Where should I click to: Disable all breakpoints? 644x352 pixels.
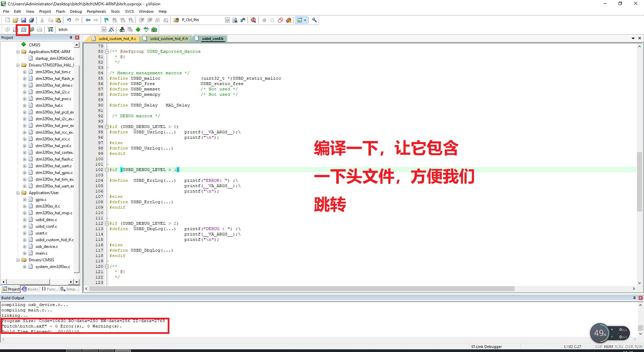point(280,20)
